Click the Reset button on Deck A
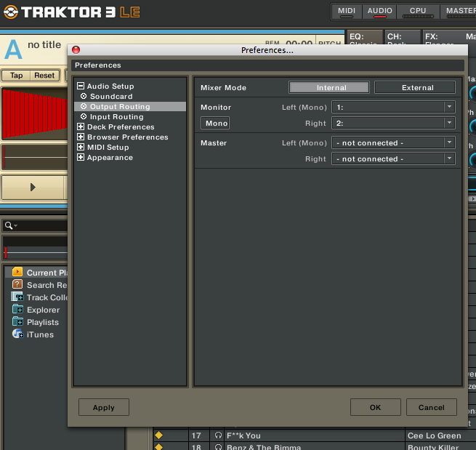This screenshot has width=476, height=450. coord(44,76)
